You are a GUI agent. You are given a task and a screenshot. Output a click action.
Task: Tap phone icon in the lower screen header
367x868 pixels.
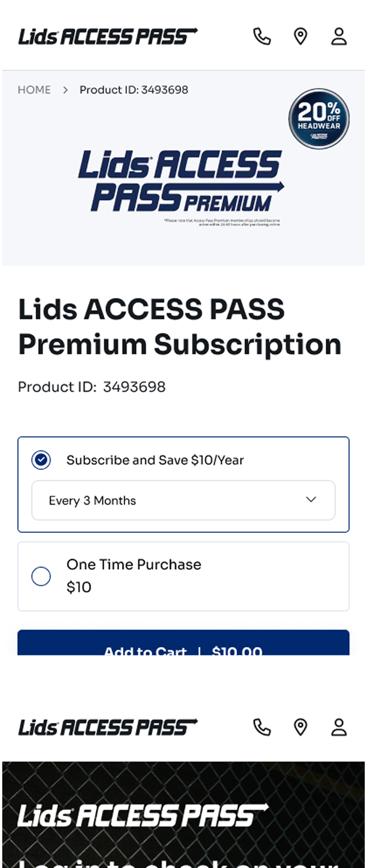pyautogui.click(x=262, y=727)
